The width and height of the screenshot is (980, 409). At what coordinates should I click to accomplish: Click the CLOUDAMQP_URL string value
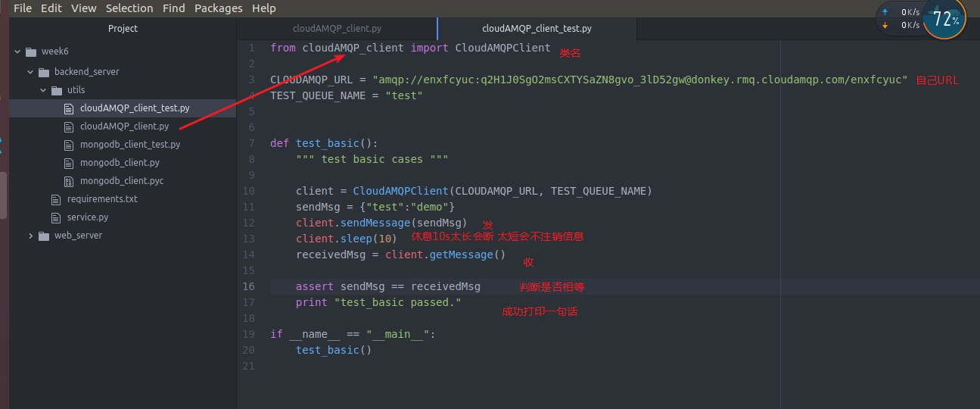pyautogui.click(x=639, y=80)
